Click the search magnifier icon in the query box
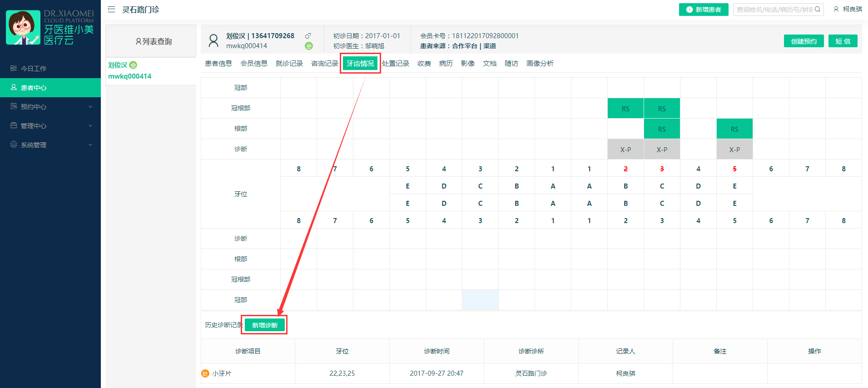The image size is (868, 388). click(x=818, y=10)
